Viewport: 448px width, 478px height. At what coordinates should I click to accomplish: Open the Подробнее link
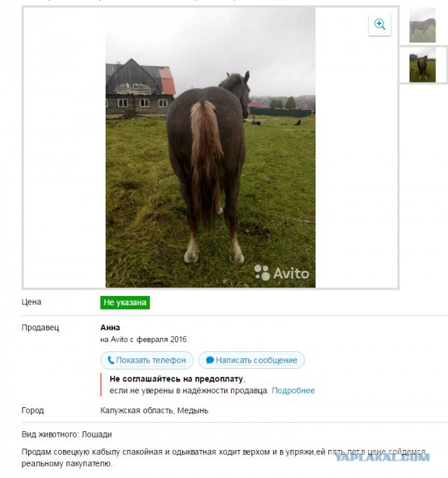tap(293, 391)
